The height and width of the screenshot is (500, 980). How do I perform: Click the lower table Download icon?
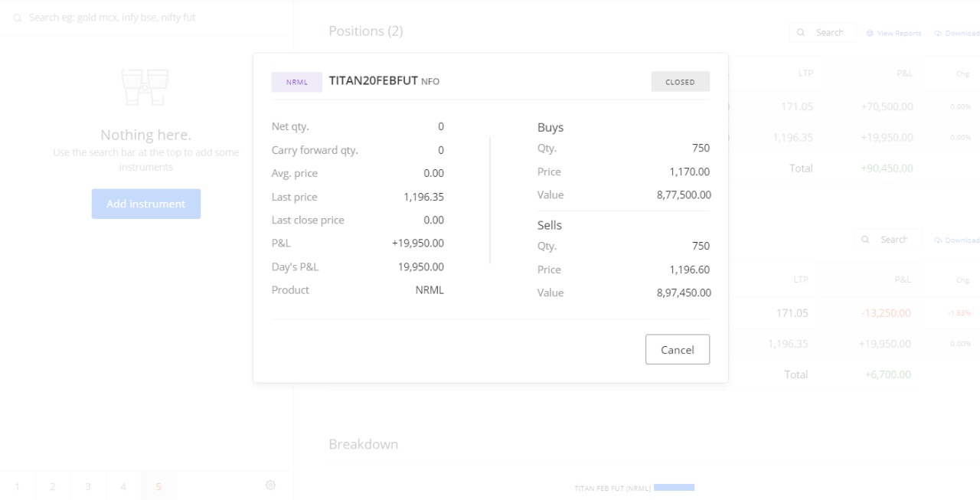(938, 240)
